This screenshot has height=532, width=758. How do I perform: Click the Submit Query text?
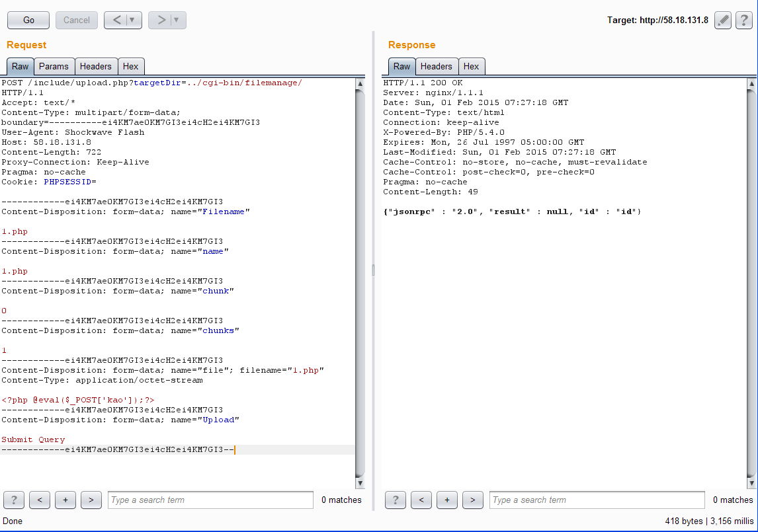click(x=33, y=439)
